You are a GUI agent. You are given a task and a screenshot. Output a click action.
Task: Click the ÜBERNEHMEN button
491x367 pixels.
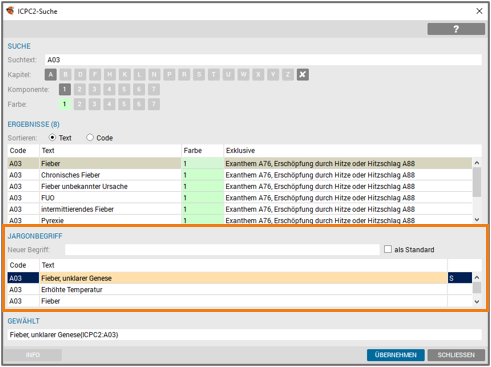(x=396, y=355)
